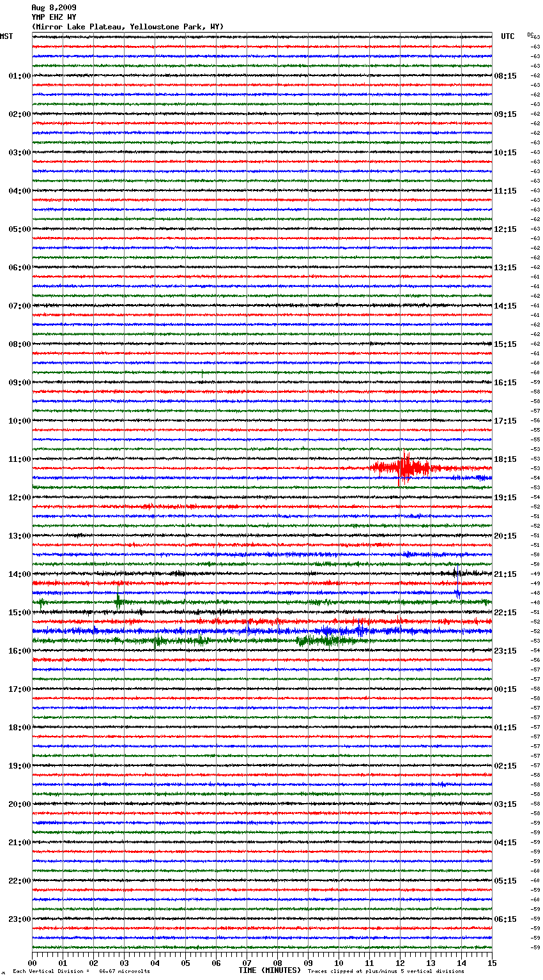Click the 06:15 UTC time label
The image size is (543, 980).
(505, 919)
